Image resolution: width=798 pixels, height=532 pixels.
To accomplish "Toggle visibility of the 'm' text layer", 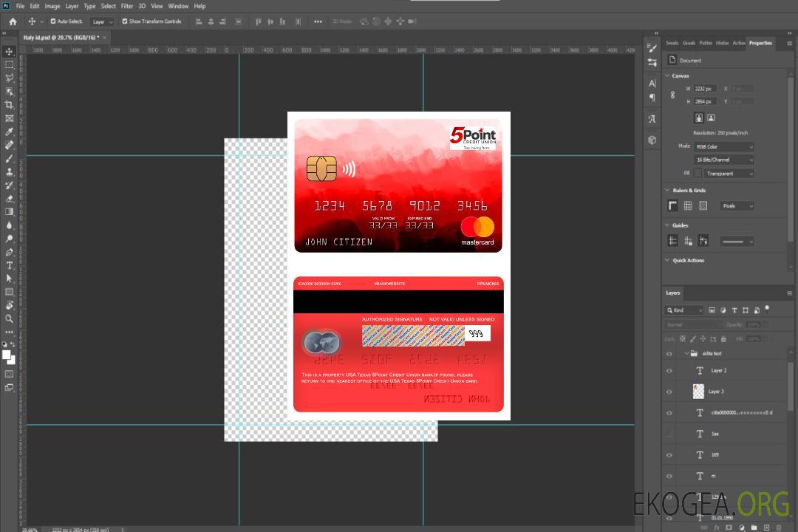I will click(x=669, y=477).
